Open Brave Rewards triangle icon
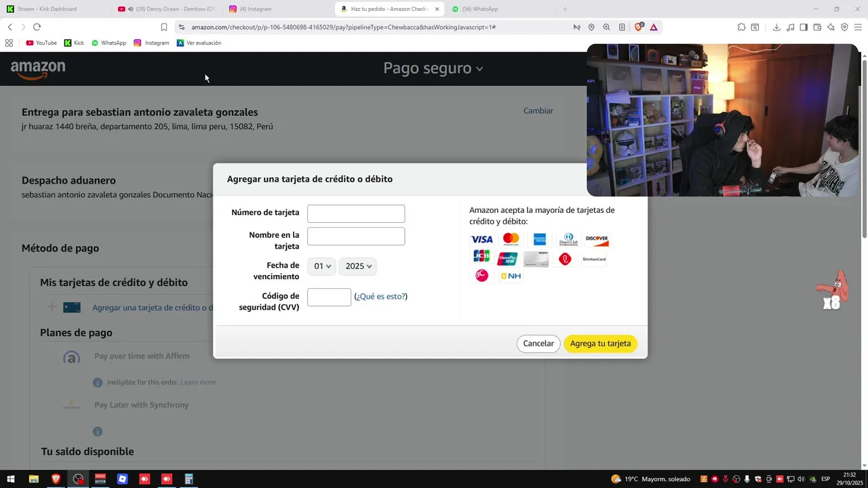Screen dimensions: 868x488 tap(653, 27)
